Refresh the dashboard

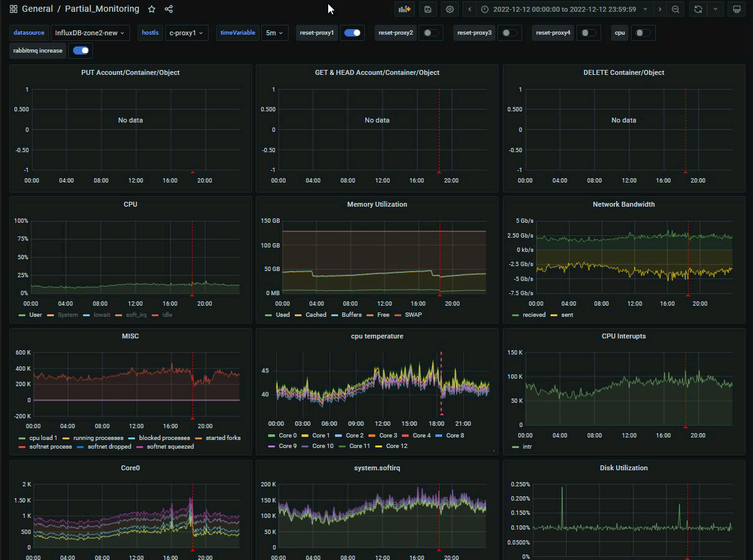coord(698,9)
